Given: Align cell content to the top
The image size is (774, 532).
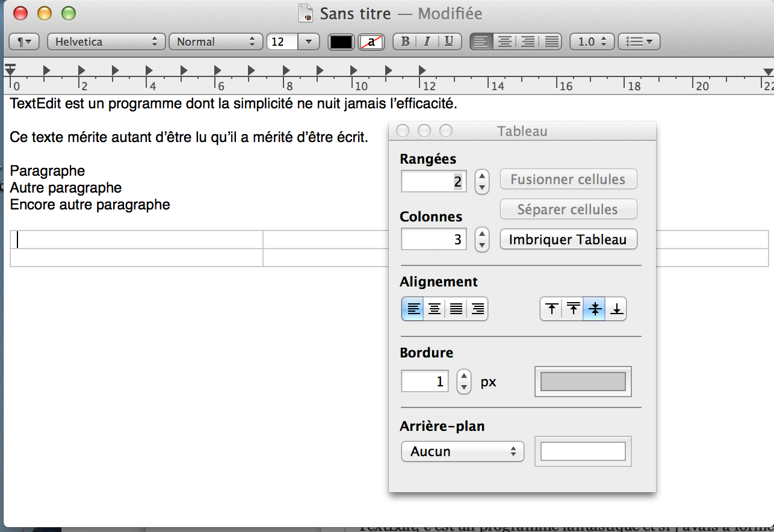Looking at the screenshot, I should pyautogui.click(x=551, y=309).
